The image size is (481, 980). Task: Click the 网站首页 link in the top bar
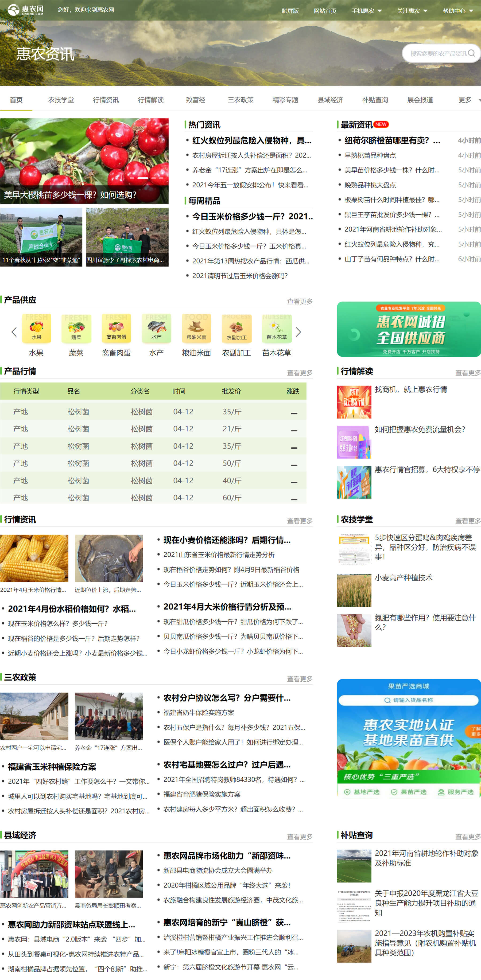click(x=325, y=11)
